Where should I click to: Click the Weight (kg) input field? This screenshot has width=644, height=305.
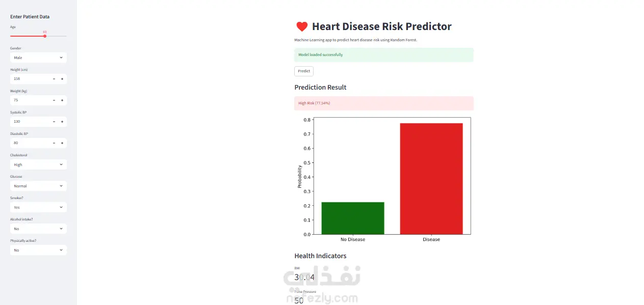click(31, 100)
